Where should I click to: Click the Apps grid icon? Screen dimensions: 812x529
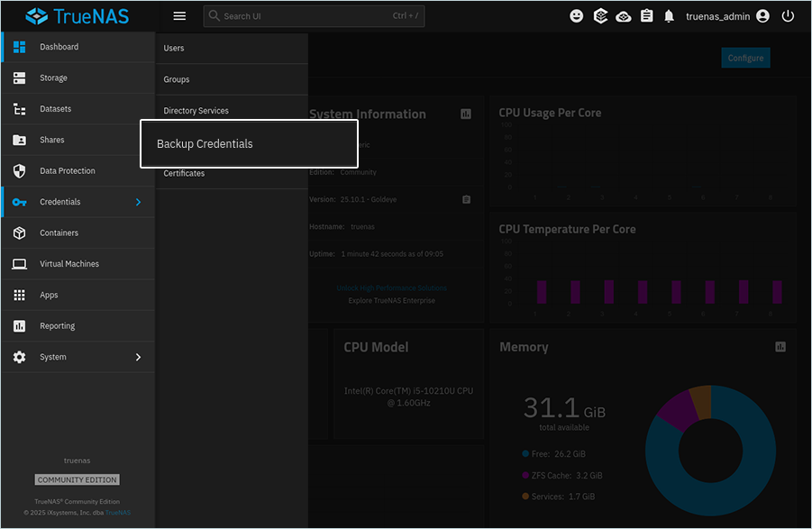(19, 295)
